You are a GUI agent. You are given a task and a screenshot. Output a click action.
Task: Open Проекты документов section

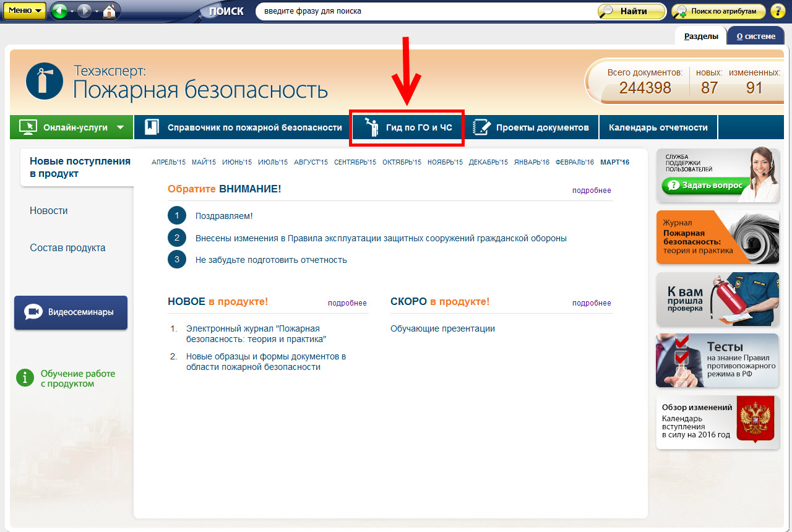point(532,127)
